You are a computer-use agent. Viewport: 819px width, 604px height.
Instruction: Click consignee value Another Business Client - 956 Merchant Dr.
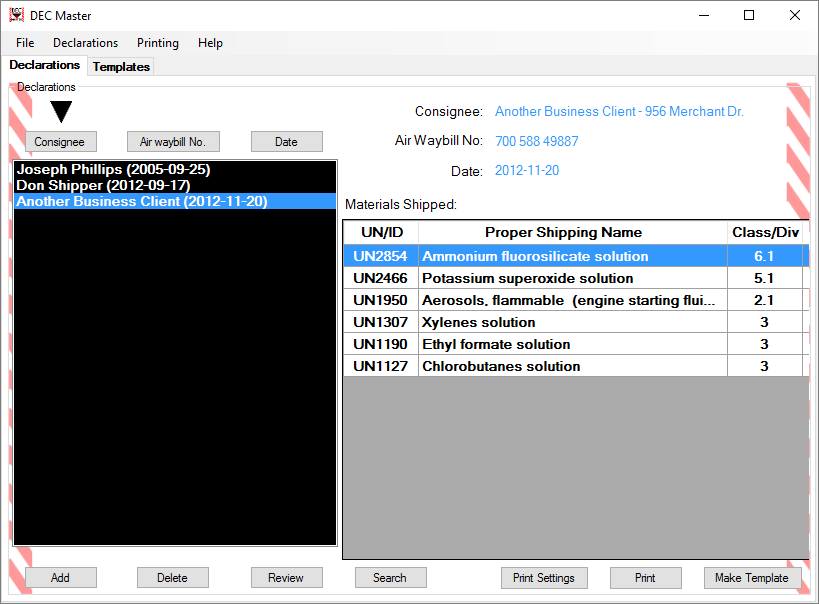click(x=619, y=111)
